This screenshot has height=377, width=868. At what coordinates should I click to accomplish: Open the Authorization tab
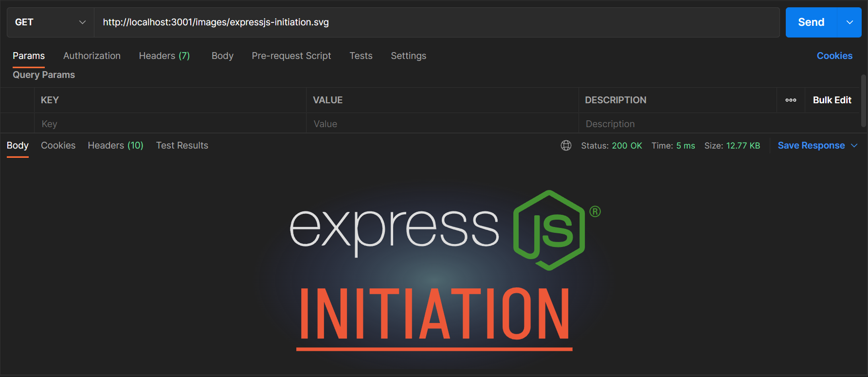92,56
